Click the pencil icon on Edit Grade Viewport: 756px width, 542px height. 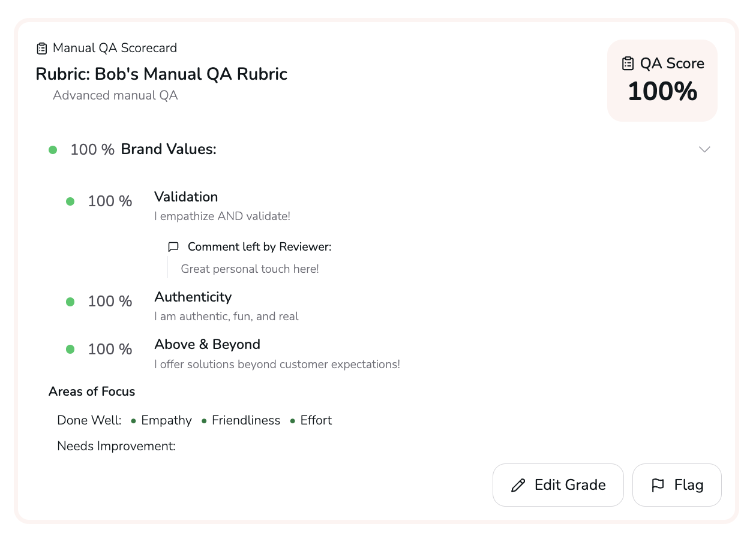[x=518, y=485]
